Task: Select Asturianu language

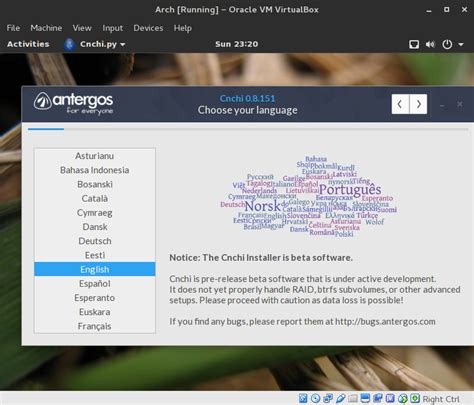Action: pyautogui.click(x=95, y=156)
